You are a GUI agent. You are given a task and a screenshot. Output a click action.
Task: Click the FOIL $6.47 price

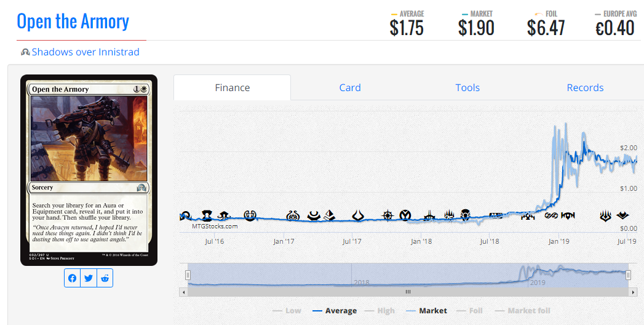(x=546, y=28)
